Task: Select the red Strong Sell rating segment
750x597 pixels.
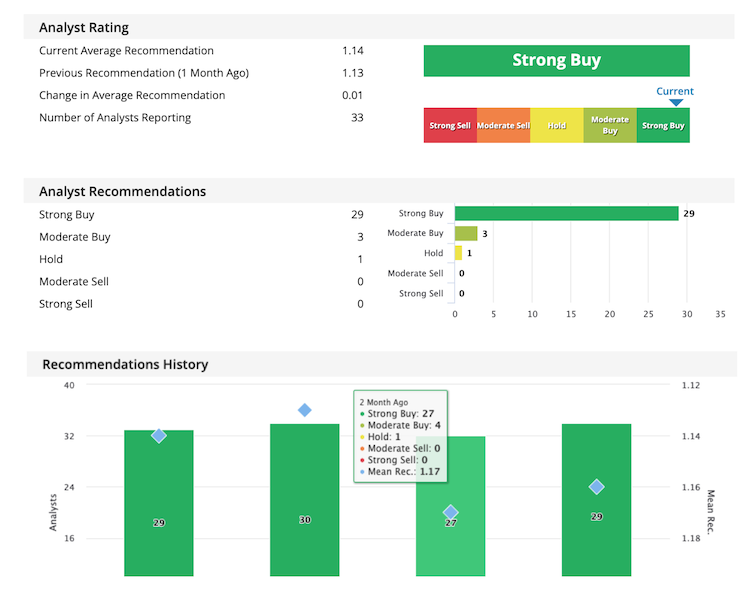Action: (x=450, y=126)
